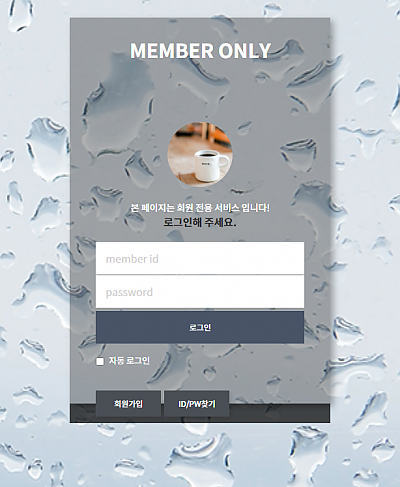Open the ID/PW찾기 recovery page
The width and height of the screenshot is (400, 487).
(197, 404)
